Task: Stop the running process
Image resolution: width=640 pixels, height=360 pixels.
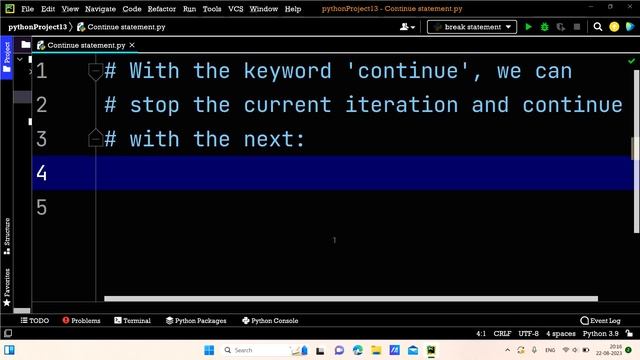Action: pos(577,27)
